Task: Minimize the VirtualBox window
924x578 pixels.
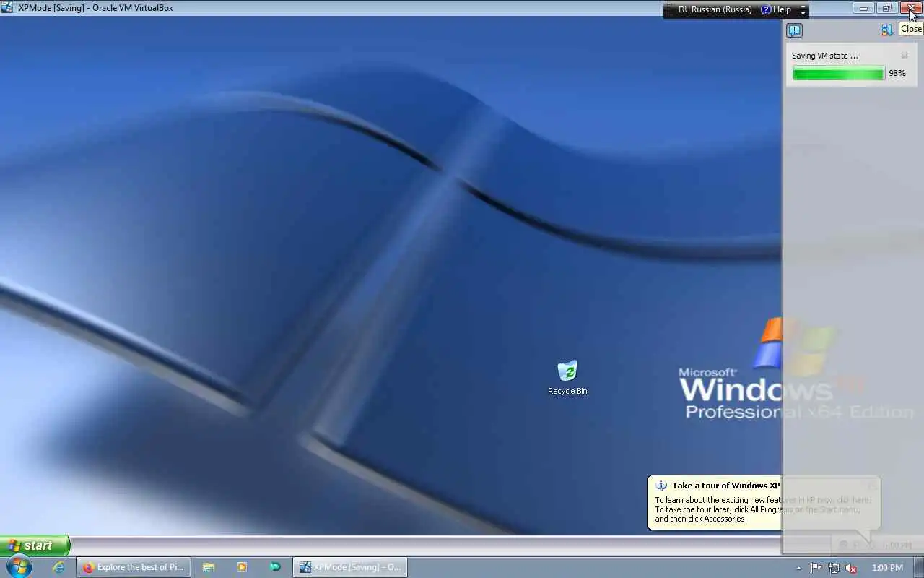Action: point(863,8)
